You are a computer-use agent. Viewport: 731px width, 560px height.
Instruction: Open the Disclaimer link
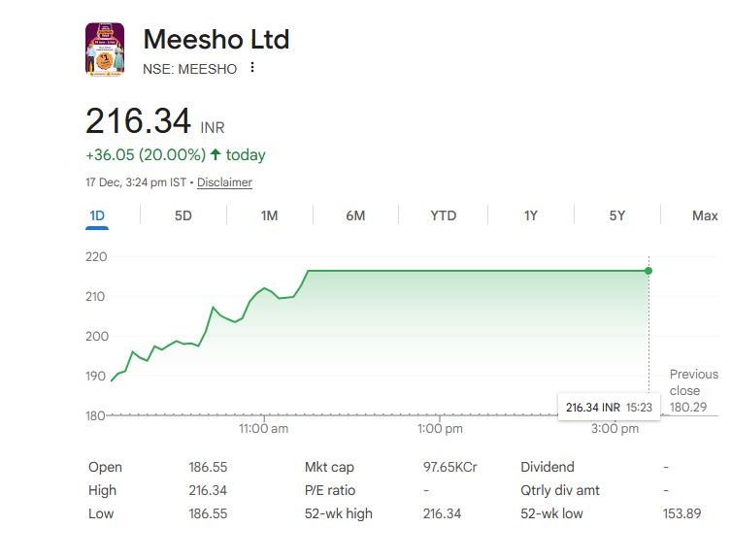[x=224, y=182]
